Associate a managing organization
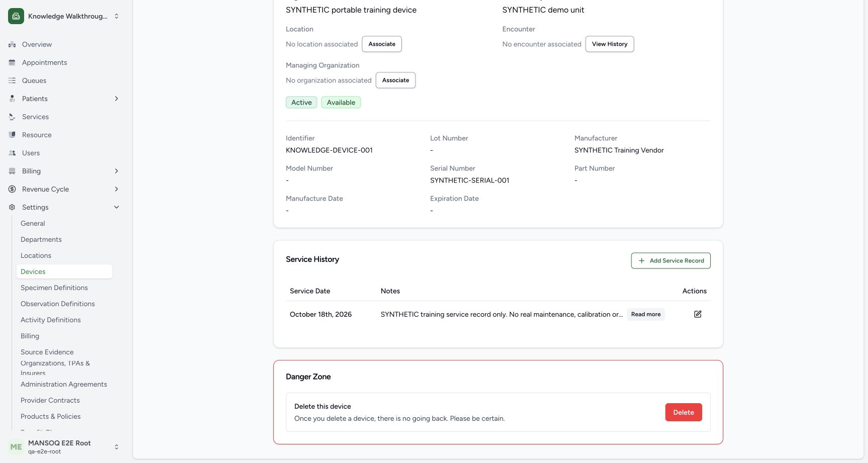868x463 pixels. pyautogui.click(x=395, y=80)
